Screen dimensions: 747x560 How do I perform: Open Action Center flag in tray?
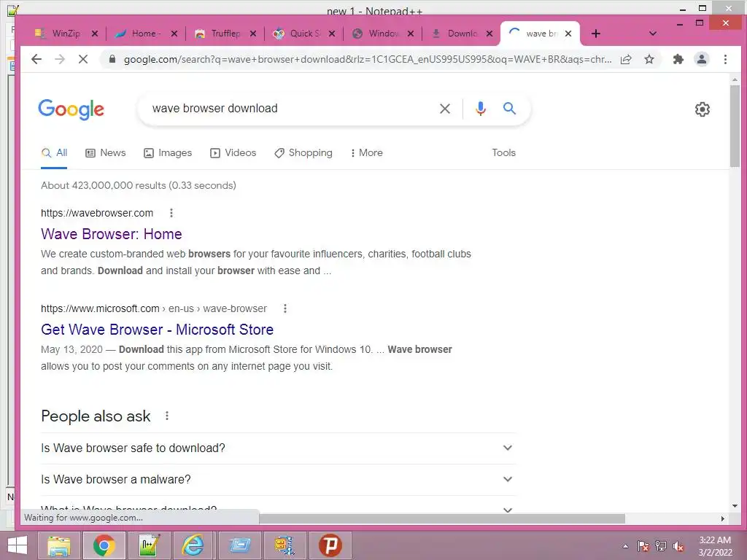point(643,546)
